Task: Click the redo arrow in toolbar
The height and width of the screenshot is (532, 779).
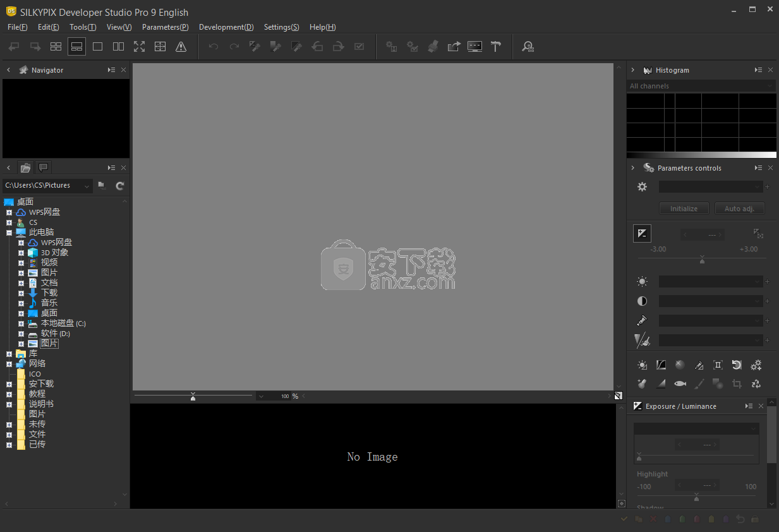Action: [234, 46]
